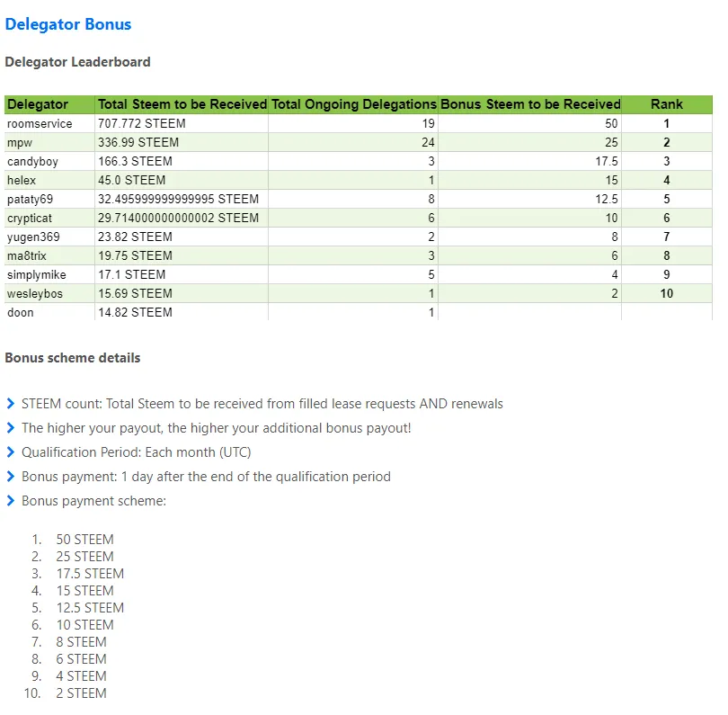
Task: Click the chevron beside 'Bonus payment: 1 day'
Action: (x=11, y=477)
